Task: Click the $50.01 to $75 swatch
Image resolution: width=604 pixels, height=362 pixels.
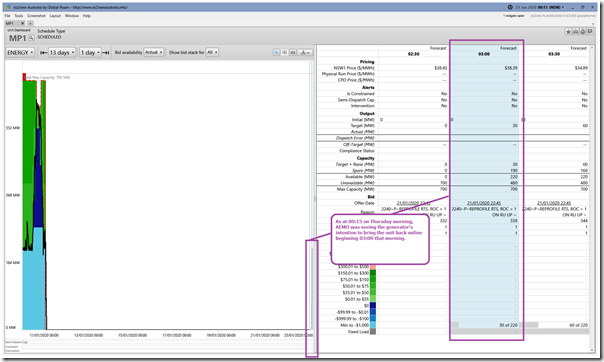Action: (373, 286)
